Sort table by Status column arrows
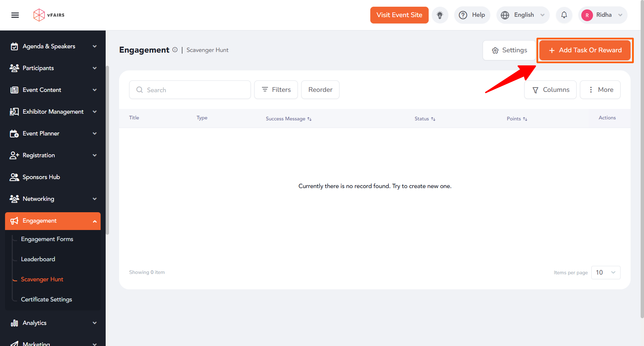Viewport: 644px width, 346px height. (433, 119)
